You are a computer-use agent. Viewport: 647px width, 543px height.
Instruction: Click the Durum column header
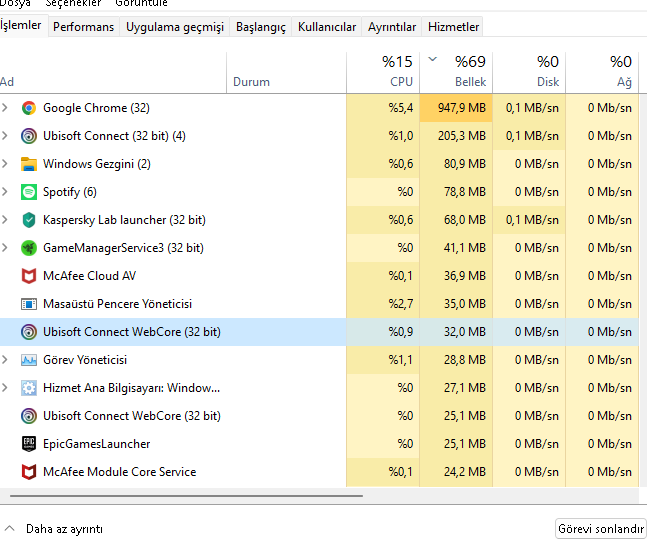coord(287,73)
